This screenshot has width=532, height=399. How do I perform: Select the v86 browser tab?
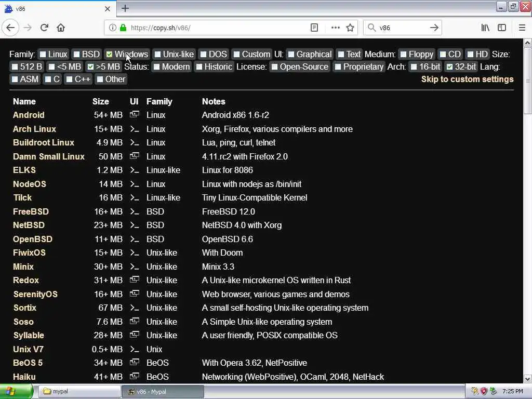tap(58, 9)
